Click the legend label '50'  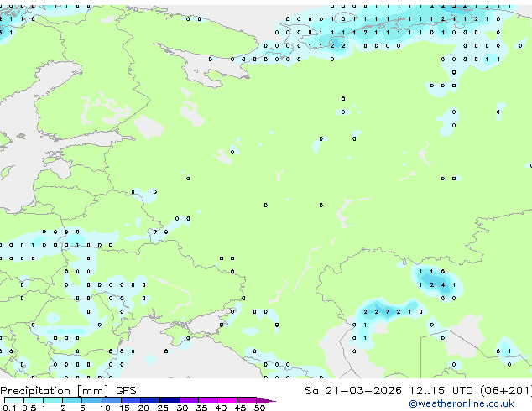[x=259, y=408]
